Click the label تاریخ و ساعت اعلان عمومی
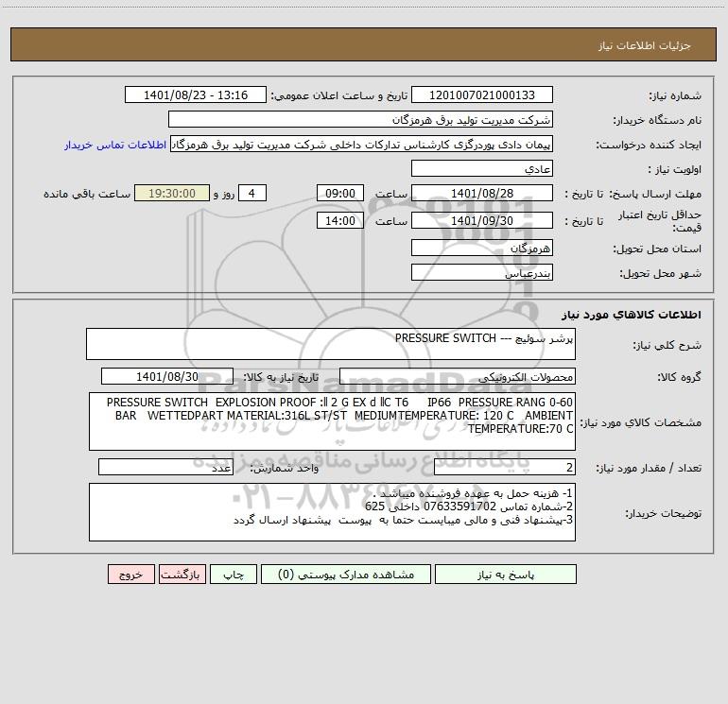Image resolution: width=728 pixels, height=704 pixels. point(338,95)
